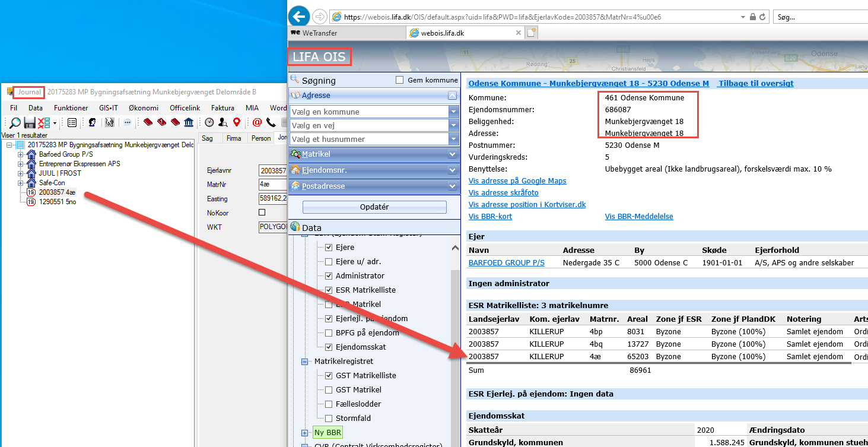Uncheck the Ejendomsskat checkbox
868x447 pixels.
pyautogui.click(x=329, y=347)
